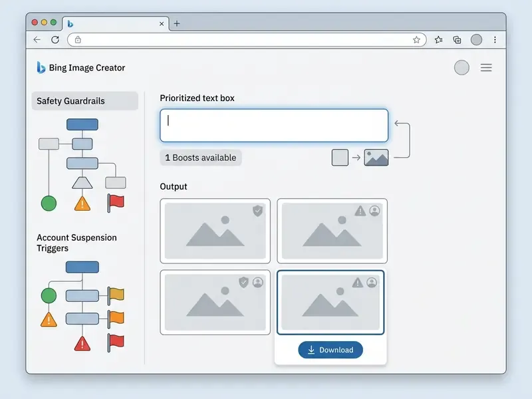Select the Safety Guardrails sidebar header

tap(85, 101)
